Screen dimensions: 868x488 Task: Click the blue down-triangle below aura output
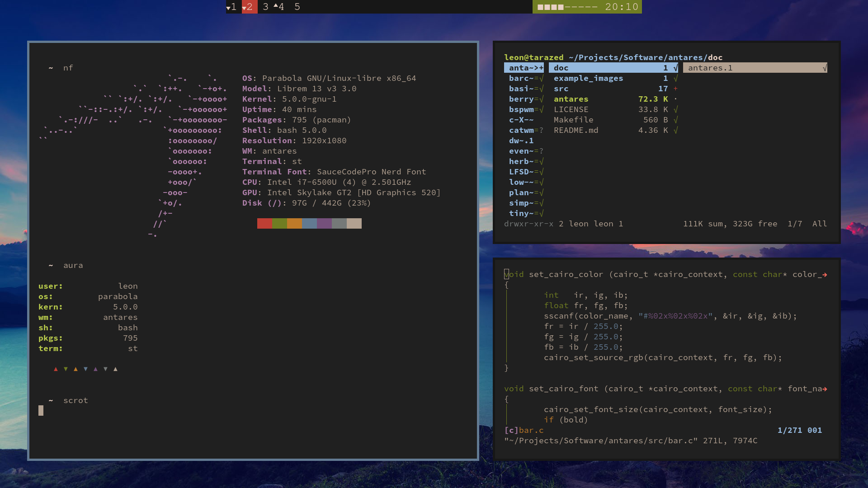point(85,369)
